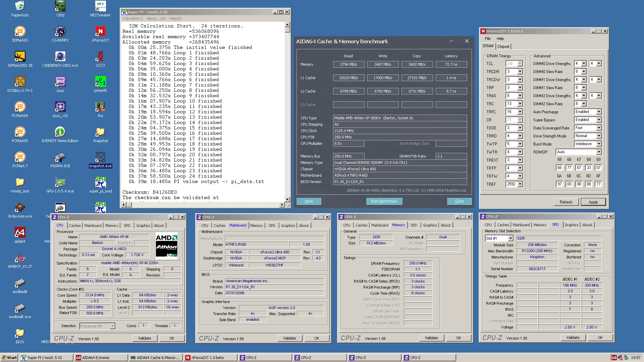Open Calculate(C) menu in Super PI
The image size is (644, 362).
point(132,18)
